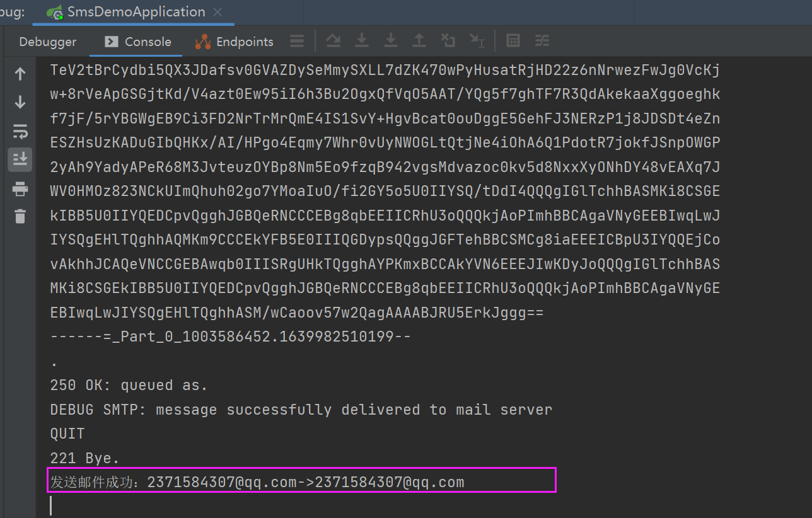The height and width of the screenshot is (518, 812).
Task: Open the layout settings hamburger menu
Action: pos(297,42)
